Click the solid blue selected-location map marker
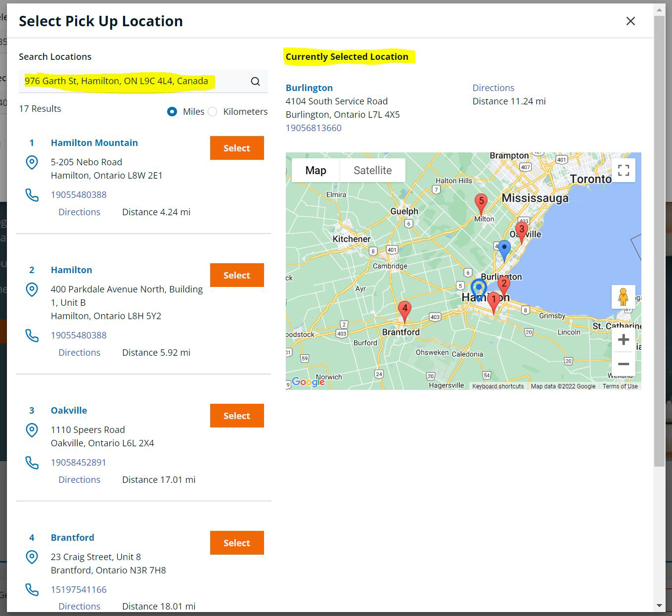Viewport: 672px width, 616px height. click(504, 250)
